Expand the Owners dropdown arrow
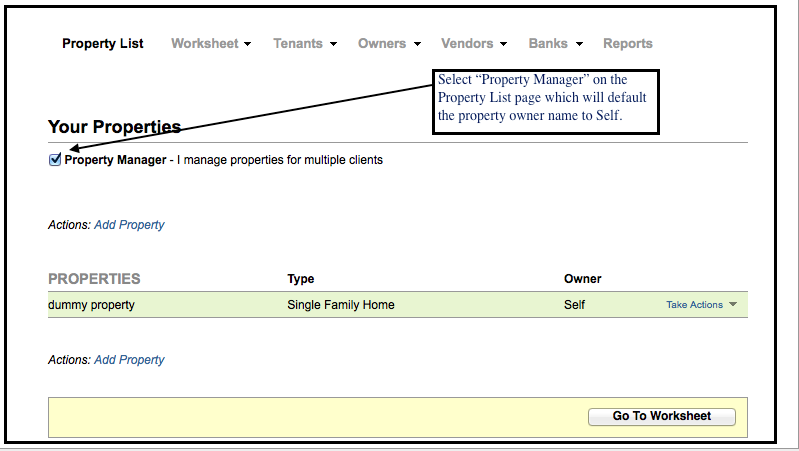 (x=417, y=44)
